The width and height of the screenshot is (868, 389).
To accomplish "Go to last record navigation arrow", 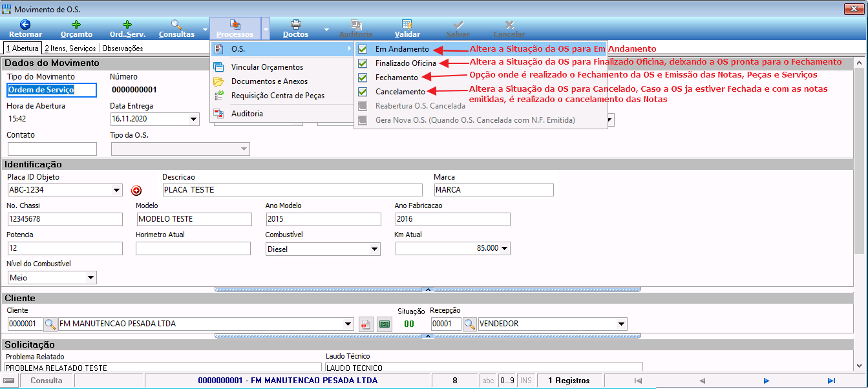I will [x=831, y=381].
